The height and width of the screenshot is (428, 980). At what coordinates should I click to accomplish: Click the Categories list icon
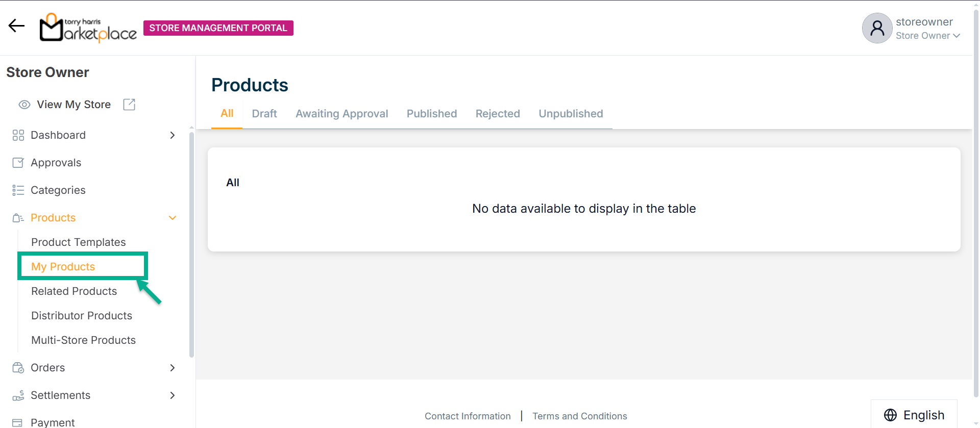pos(18,190)
